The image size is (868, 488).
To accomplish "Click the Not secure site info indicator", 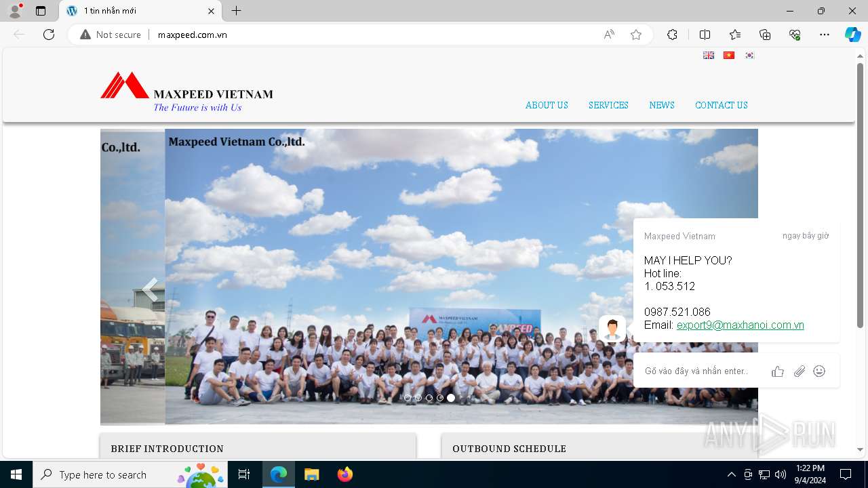I will point(111,35).
